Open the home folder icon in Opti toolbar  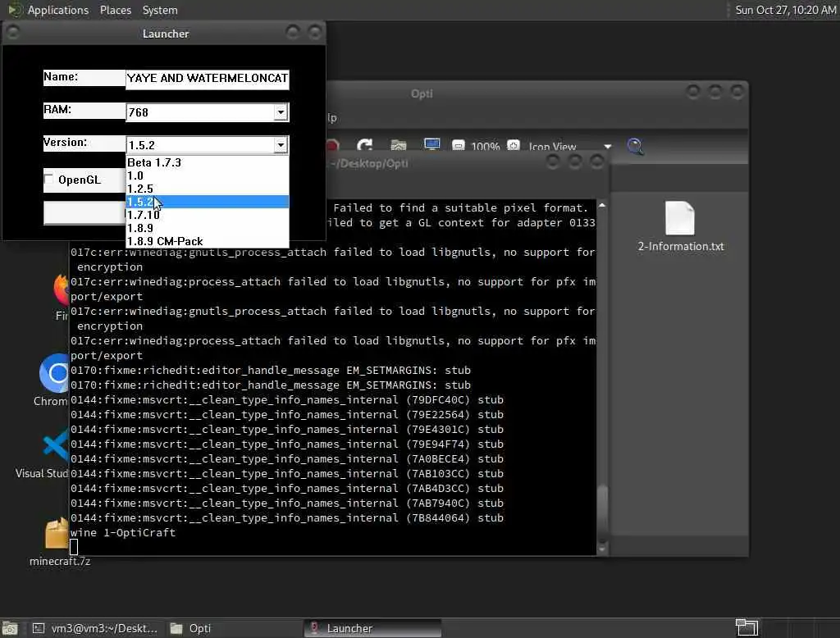coord(399,146)
